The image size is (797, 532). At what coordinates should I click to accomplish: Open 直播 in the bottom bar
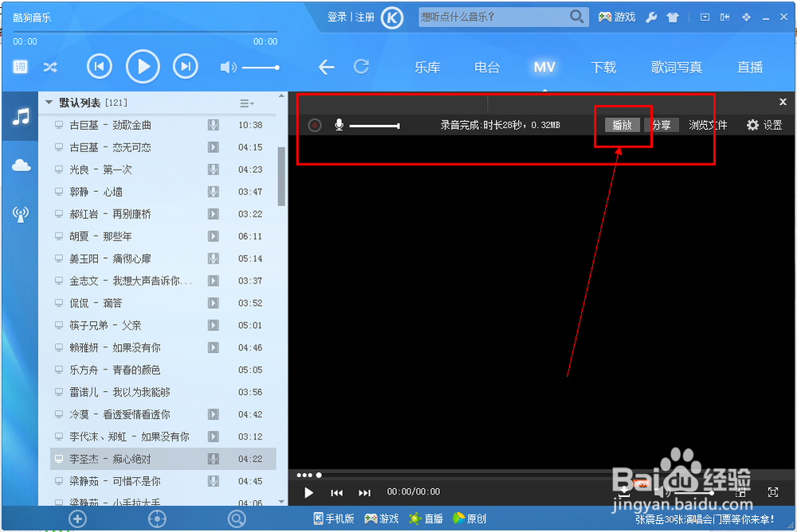pos(426,518)
